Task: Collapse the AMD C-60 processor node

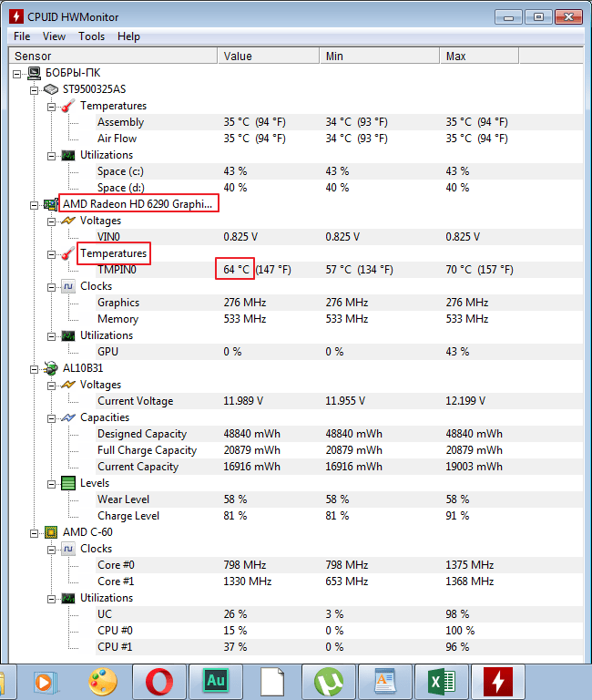Action: (34, 533)
